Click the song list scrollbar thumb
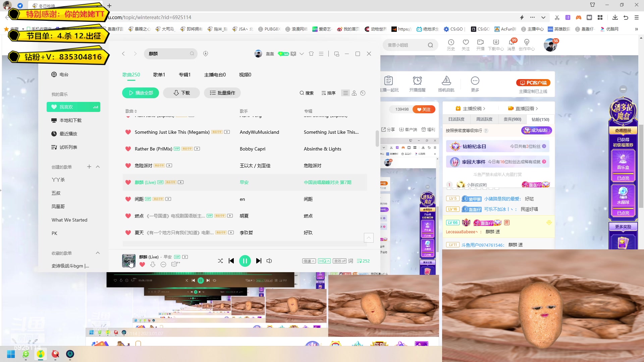 pos(377,138)
